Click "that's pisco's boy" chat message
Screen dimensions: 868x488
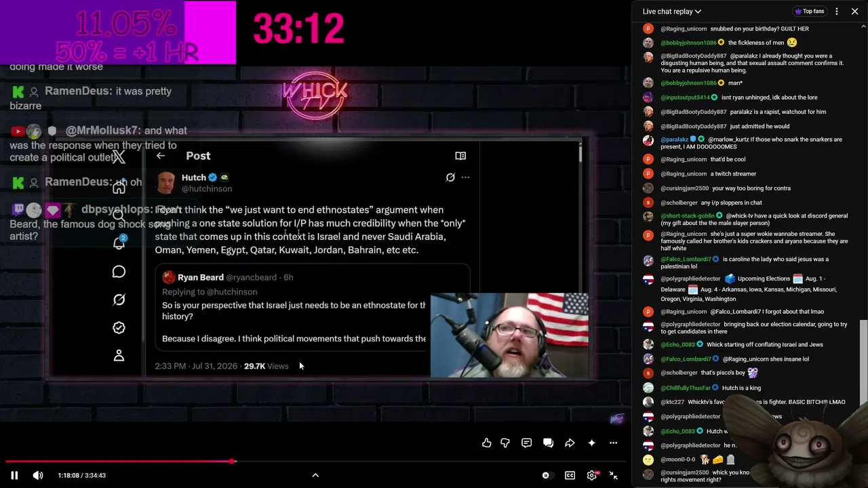click(x=724, y=373)
